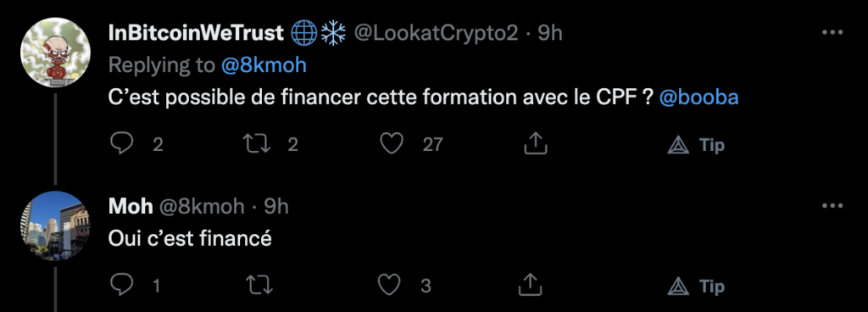
Task: Reply to Moh's tweet
Action: click(122, 286)
